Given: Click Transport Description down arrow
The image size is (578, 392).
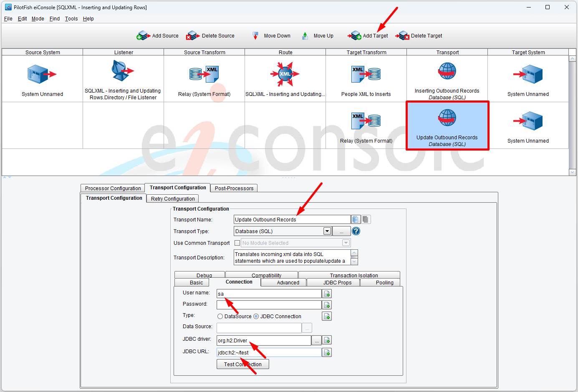Looking at the screenshot, I should tap(354, 261).
